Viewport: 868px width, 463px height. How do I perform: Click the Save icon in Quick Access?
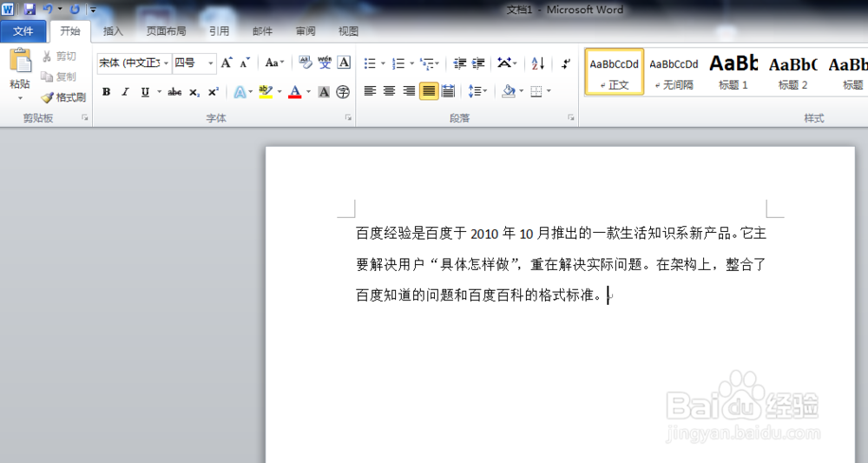(30, 10)
